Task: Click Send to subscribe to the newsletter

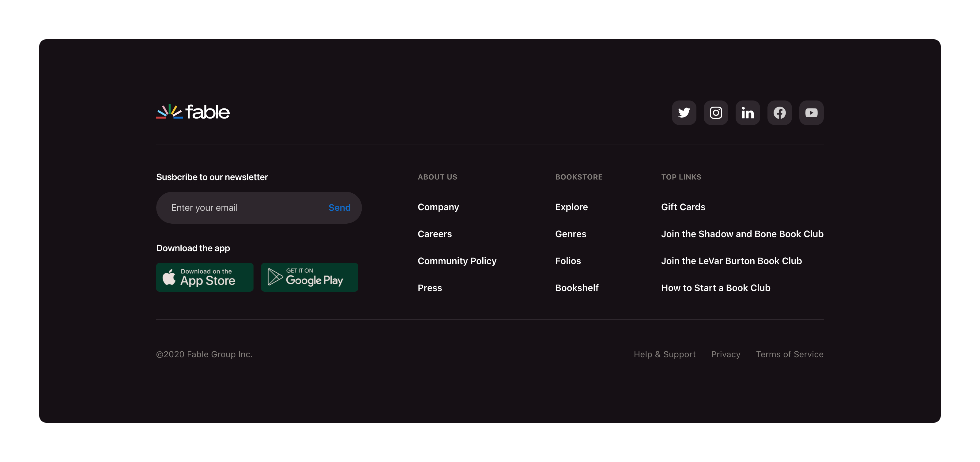Action: coord(339,207)
